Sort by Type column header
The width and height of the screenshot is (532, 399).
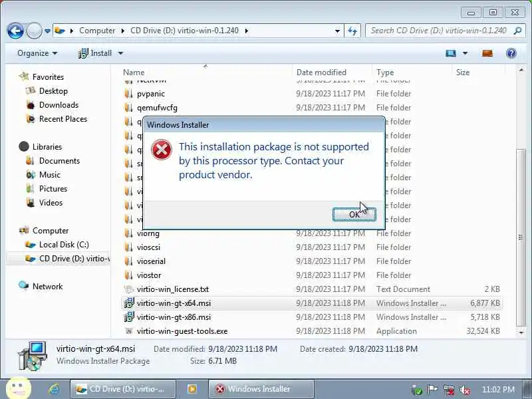(x=385, y=72)
